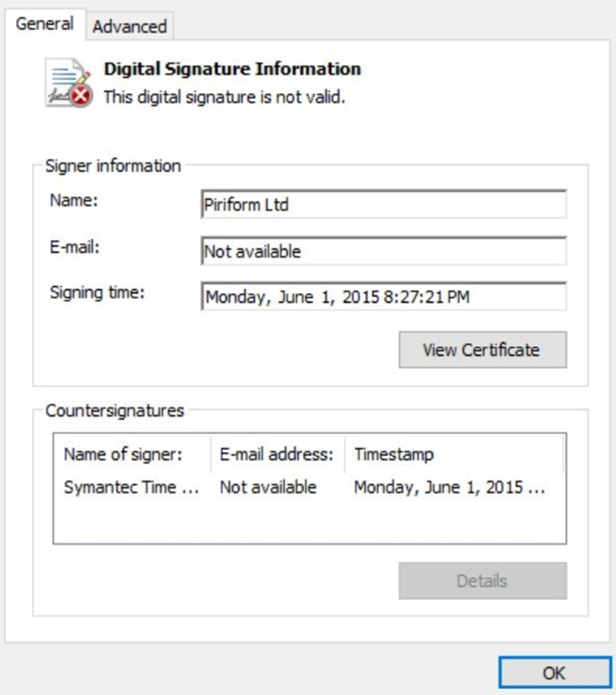Click the View Certificate button

(483, 349)
